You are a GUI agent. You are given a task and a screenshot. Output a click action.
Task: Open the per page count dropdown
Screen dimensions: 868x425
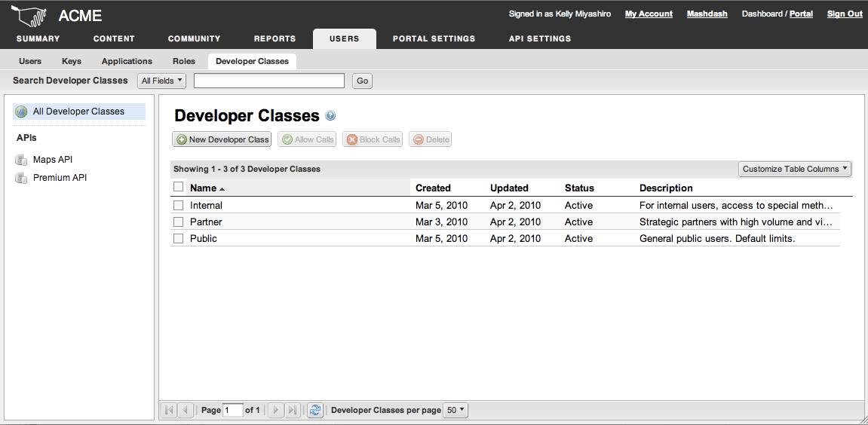pos(456,410)
